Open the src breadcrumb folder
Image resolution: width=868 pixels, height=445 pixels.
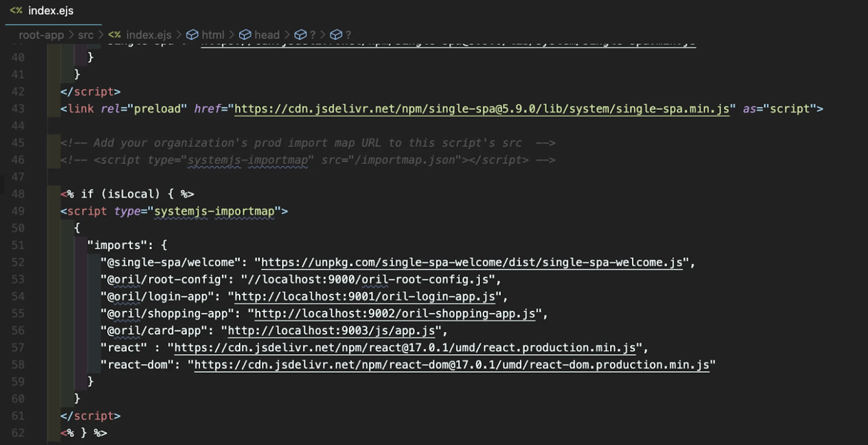[86, 35]
